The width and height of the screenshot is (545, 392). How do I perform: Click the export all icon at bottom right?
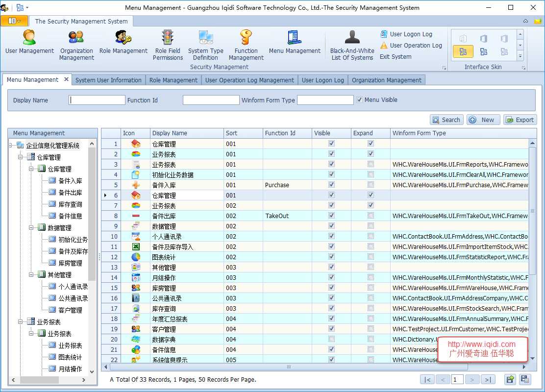coord(525,379)
